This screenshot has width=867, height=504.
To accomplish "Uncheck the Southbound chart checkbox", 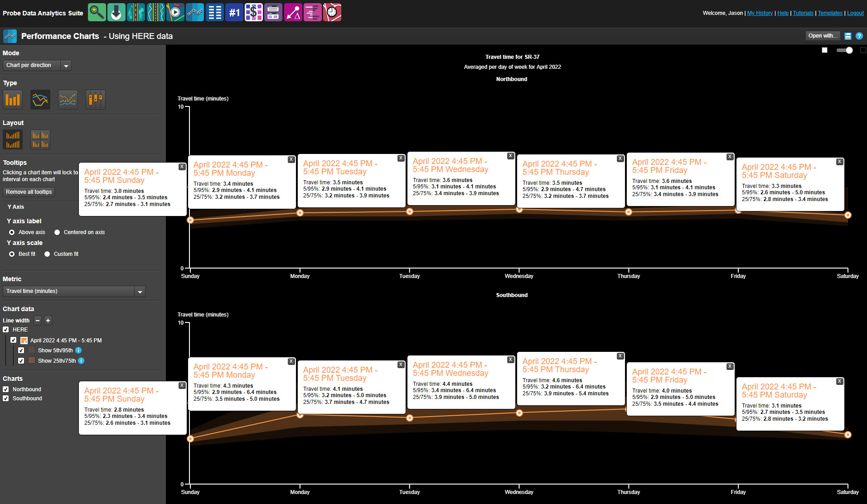I will click(x=6, y=398).
